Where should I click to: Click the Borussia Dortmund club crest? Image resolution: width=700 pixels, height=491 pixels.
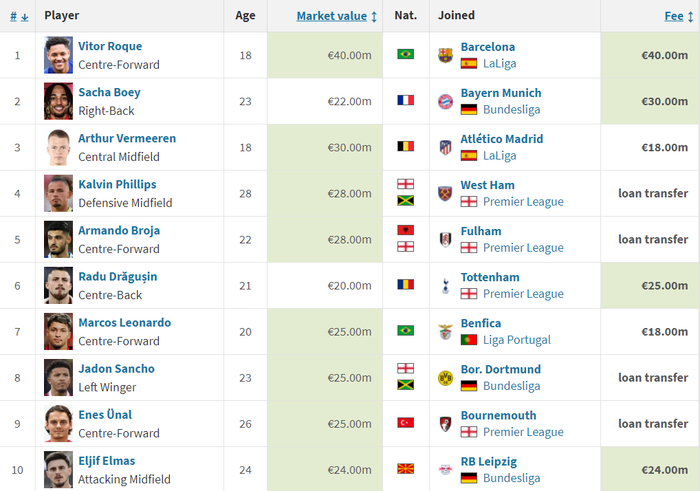coord(445,377)
